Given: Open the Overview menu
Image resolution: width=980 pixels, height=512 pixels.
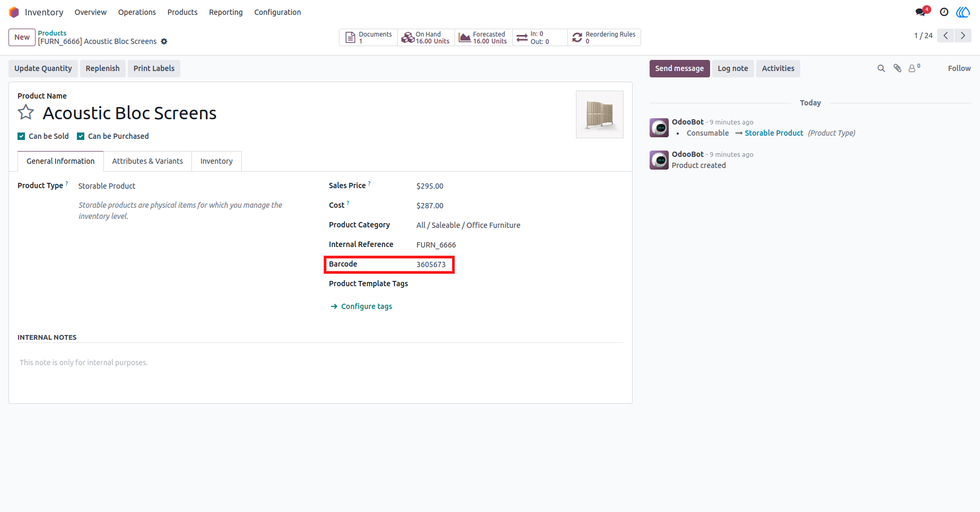Looking at the screenshot, I should click(90, 12).
